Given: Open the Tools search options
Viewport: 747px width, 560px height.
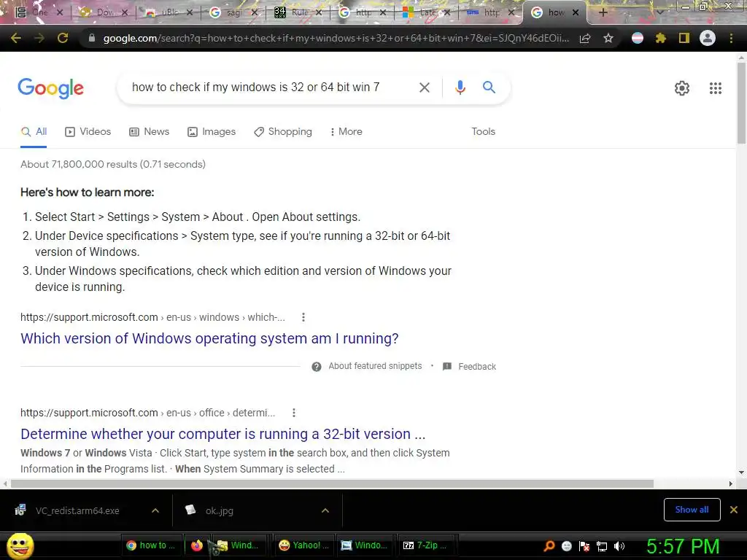Looking at the screenshot, I should (x=483, y=132).
